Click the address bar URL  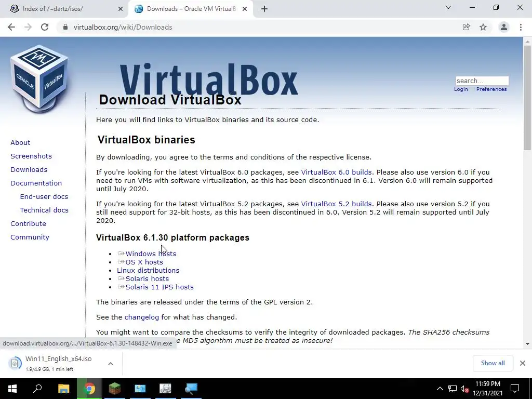123,27
